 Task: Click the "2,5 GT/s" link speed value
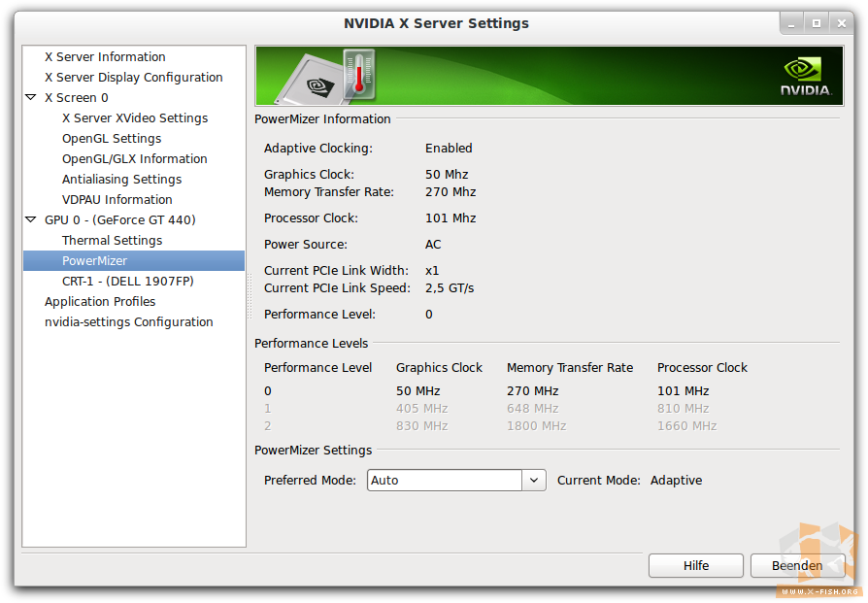(x=450, y=288)
